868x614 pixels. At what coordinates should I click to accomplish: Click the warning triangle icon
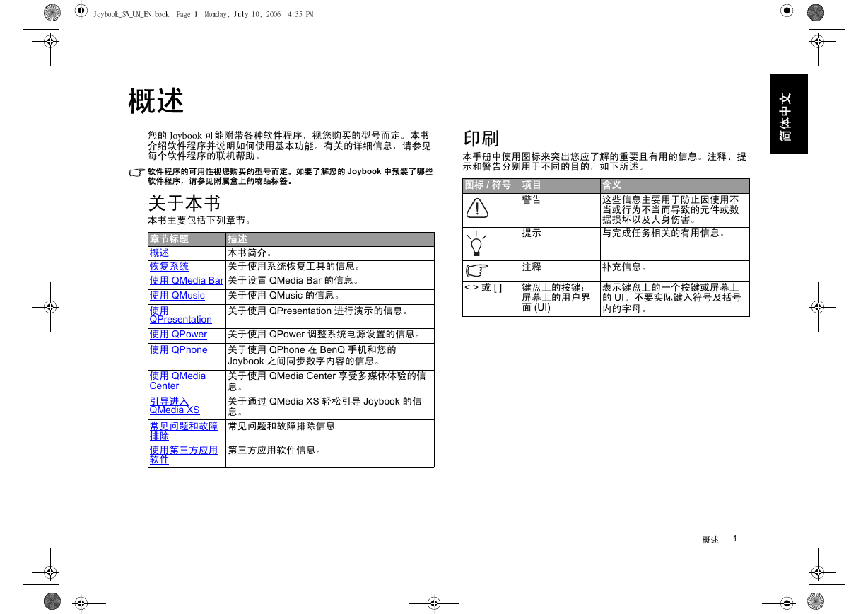pos(478,207)
